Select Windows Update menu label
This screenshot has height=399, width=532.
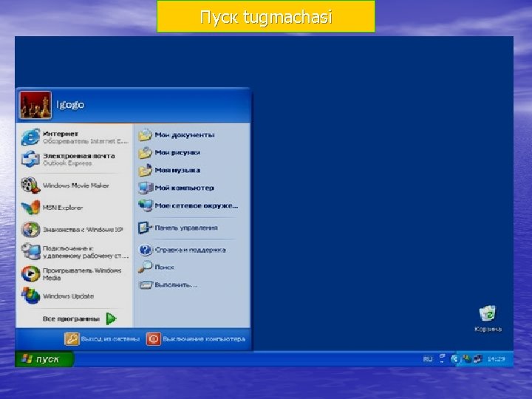pyautogui.click(x=68, y=296)
